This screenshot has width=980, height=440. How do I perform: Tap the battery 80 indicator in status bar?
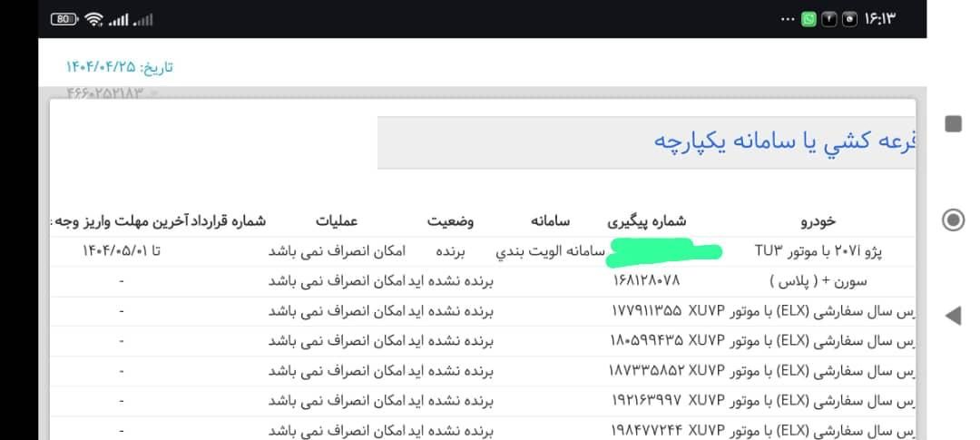click(x=64, y=19)
